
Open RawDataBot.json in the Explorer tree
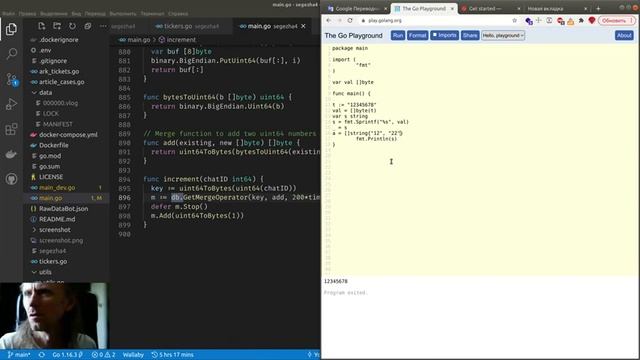click(63, 209)
